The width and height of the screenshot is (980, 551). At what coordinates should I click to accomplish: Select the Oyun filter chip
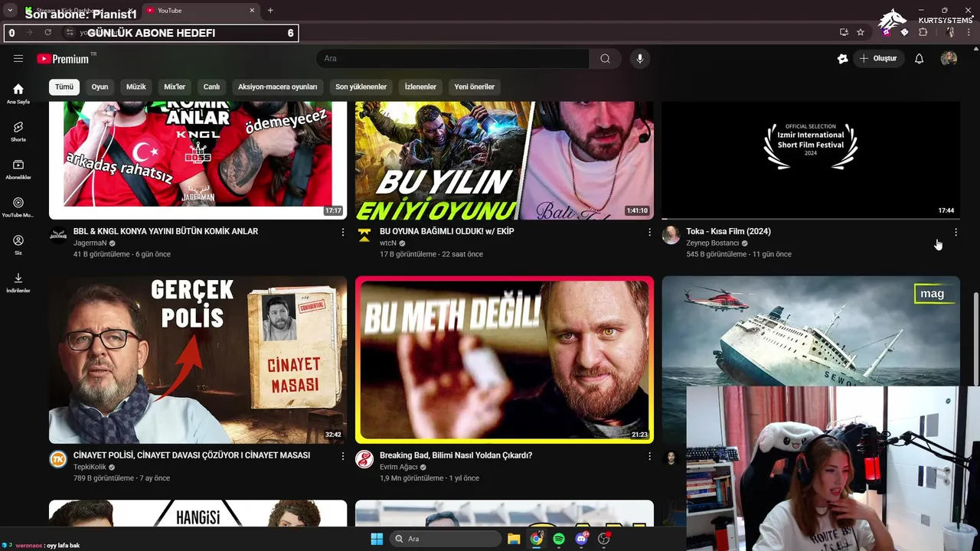100,86
